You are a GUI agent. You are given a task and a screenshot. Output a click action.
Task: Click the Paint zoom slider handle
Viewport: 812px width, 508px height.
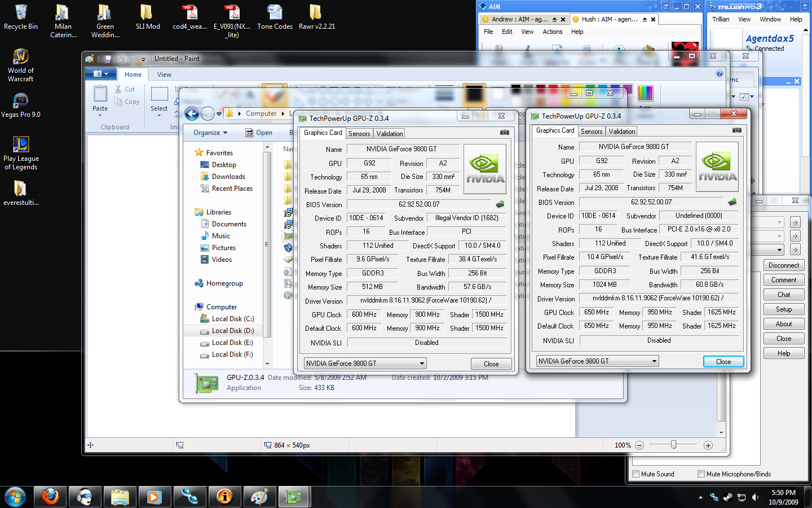point(673,445)
